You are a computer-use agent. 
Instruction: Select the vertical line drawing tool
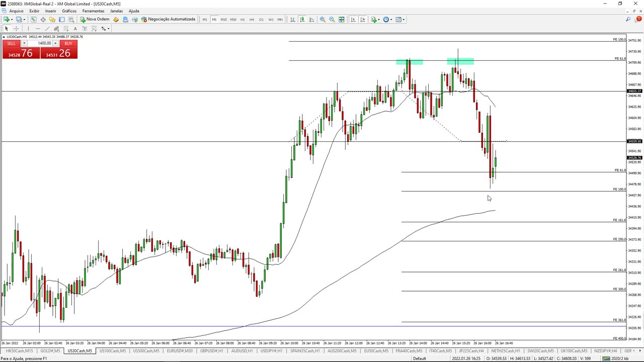tap(28, 29)
